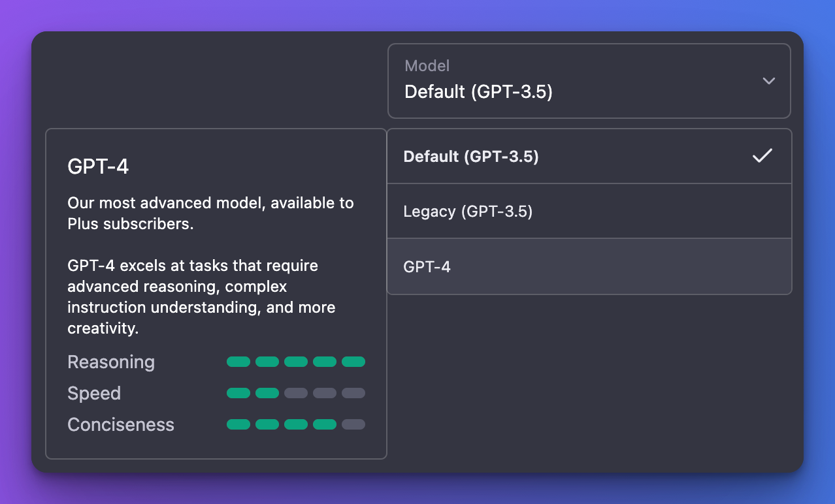Click the Speed label
This screenshot has width=835, height=504.
tap(94, 393)
